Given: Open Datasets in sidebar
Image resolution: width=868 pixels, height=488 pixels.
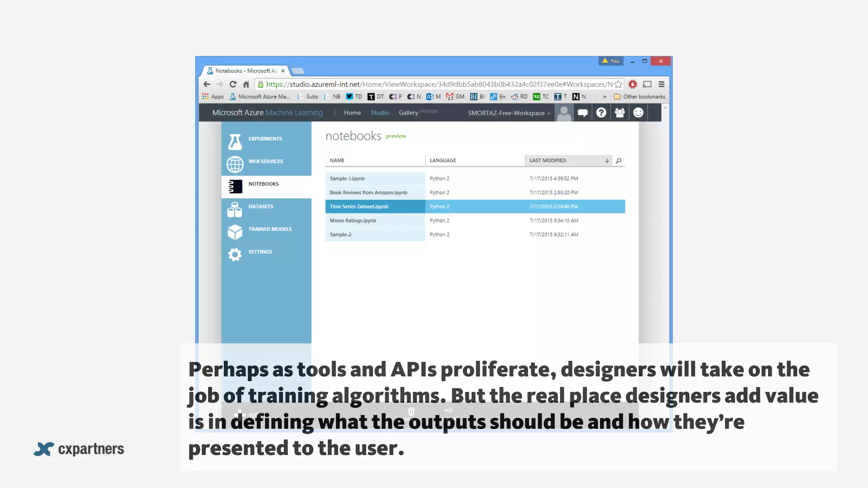Looking at the screenshot, I should click(266, 209).
